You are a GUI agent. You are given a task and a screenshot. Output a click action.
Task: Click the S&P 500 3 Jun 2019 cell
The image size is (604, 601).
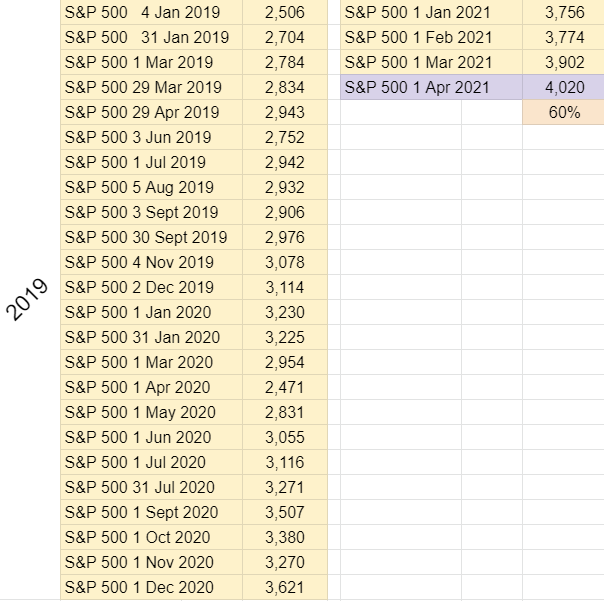click(151, 137)
